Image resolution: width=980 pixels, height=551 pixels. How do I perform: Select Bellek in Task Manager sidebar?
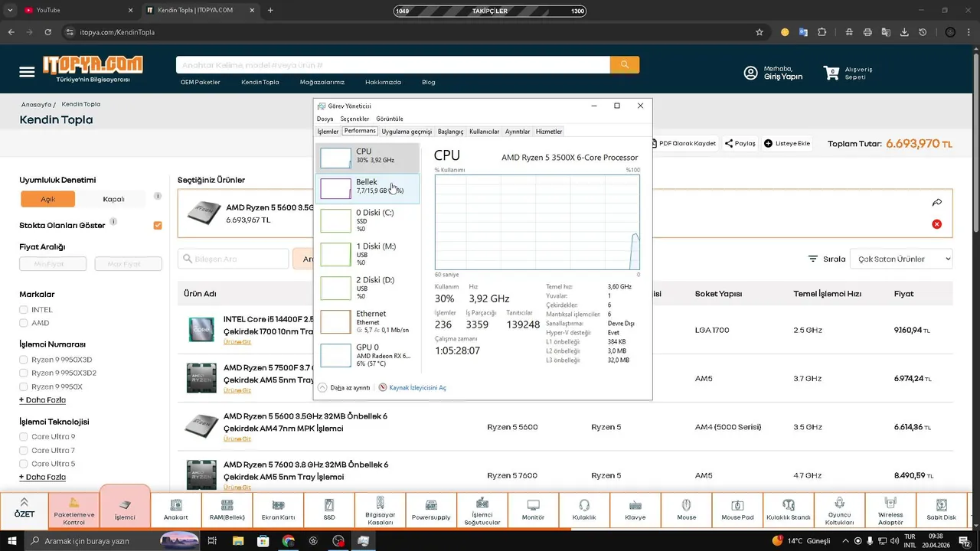tap(367, 188)
